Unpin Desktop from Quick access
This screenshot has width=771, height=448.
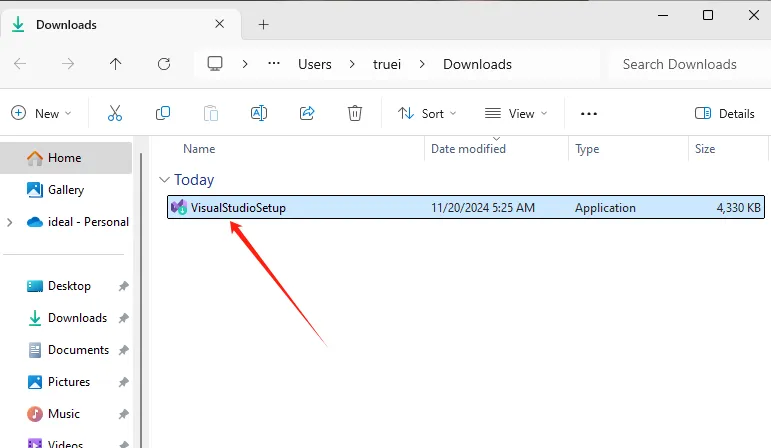click(x=123, y=286)
